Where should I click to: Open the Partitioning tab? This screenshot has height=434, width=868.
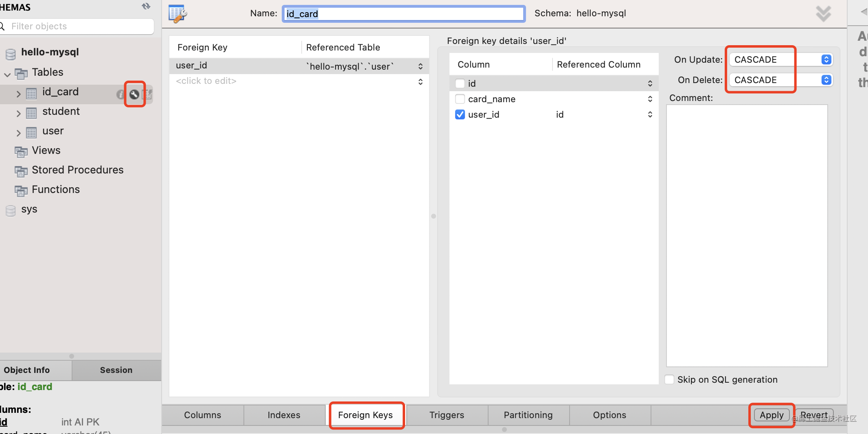pos(528,415)
